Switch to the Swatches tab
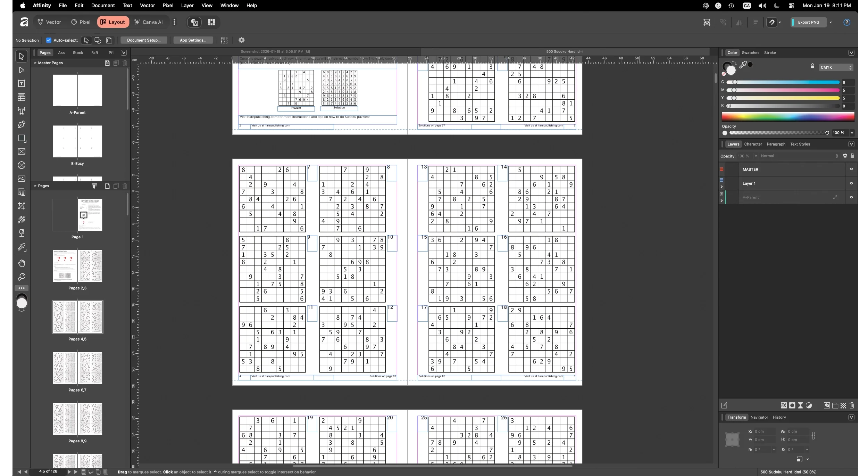This screenshot has height=476, width=868. point(751,52)
